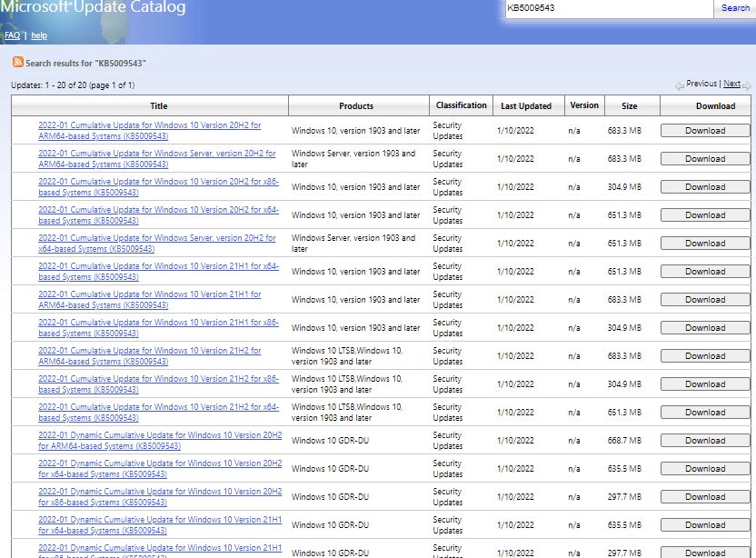Download Dynamic Cumulative Update 20H2 for ARM64
This screenshot has height=558, width=756.
click(x=705, y=441)
